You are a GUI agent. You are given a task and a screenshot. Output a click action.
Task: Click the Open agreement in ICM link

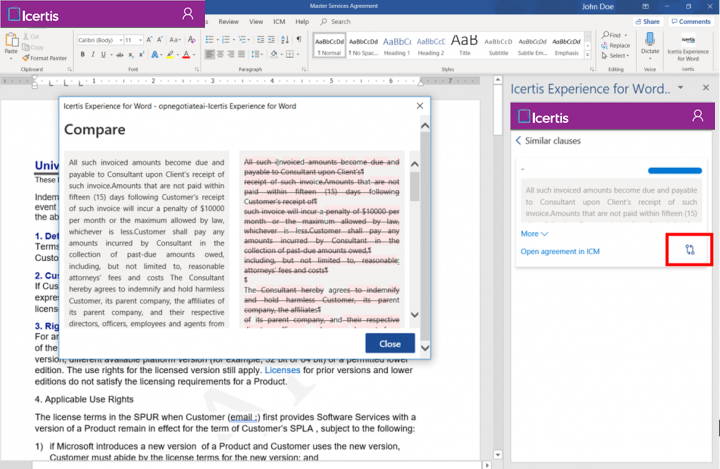click(559, 251)
